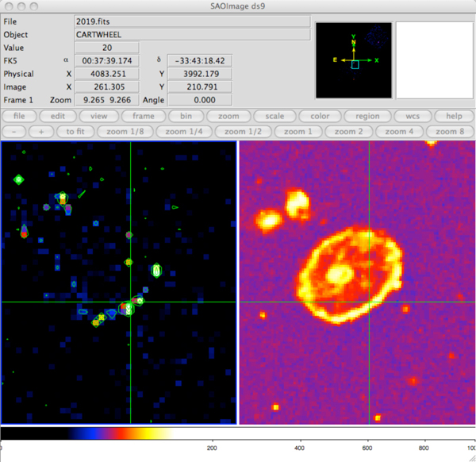Click the empty magnifier panel

tap(435, 60)
